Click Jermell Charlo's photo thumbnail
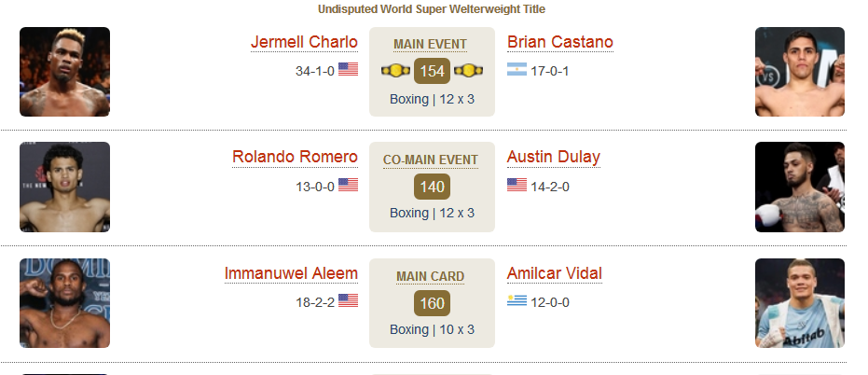868x375 pixels. point(64,72)
